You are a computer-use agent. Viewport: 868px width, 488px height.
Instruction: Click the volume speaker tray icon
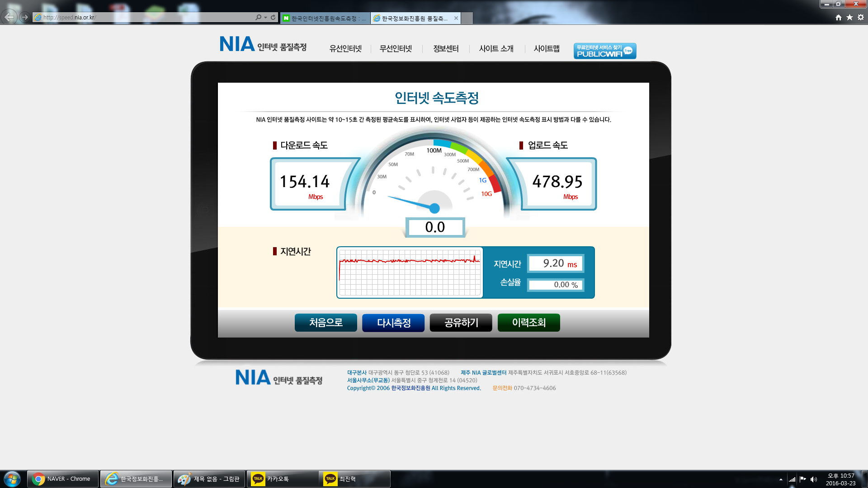pyautogui.click(x=814, y=479)
